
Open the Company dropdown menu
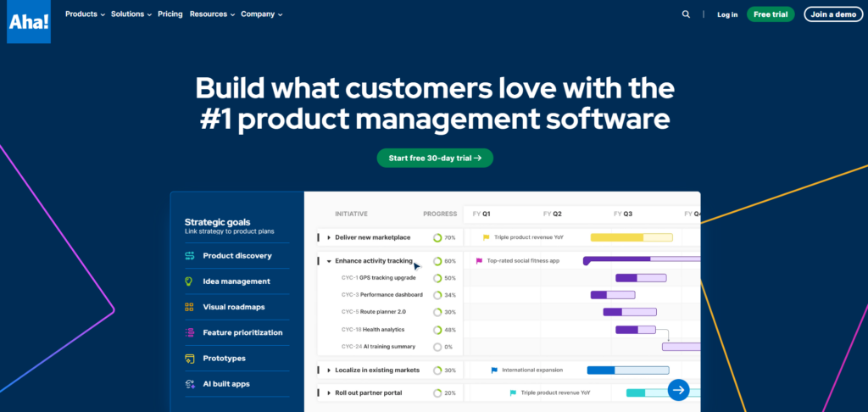[261, 14]
